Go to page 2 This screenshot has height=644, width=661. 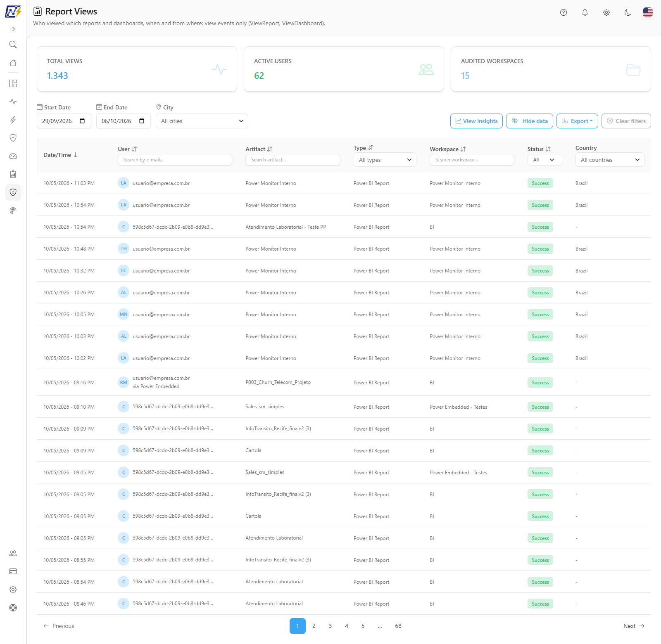click(x=314, y=626)
